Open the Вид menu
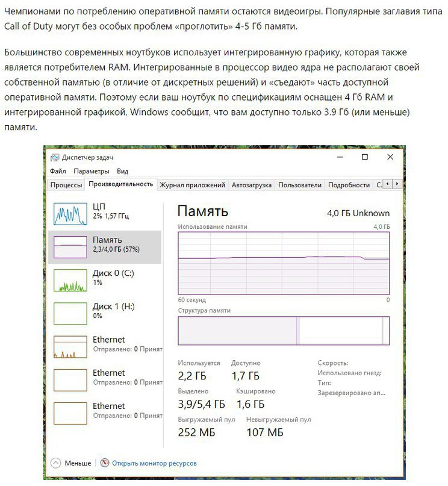448x486 pixels. tap(122, 171)
